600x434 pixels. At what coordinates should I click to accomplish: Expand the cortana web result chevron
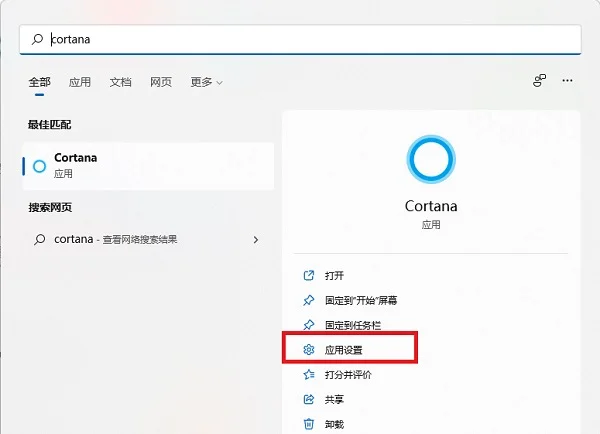click(256, 240)
